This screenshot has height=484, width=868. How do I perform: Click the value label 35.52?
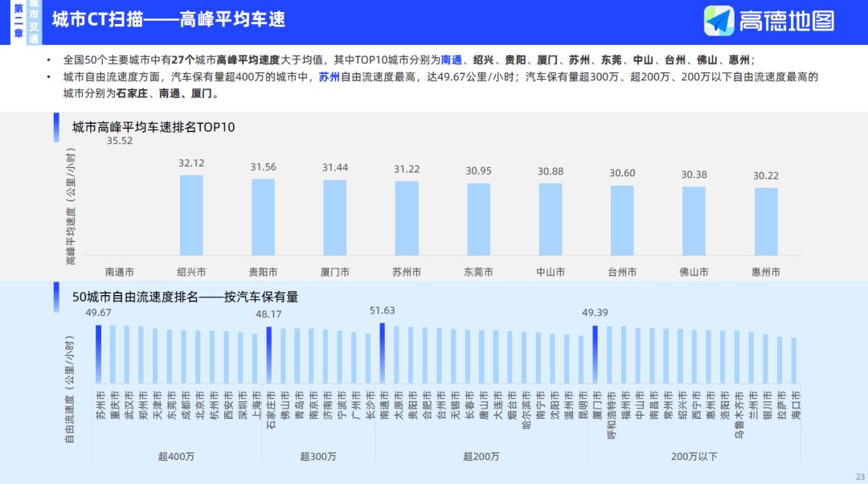point(120,141)
